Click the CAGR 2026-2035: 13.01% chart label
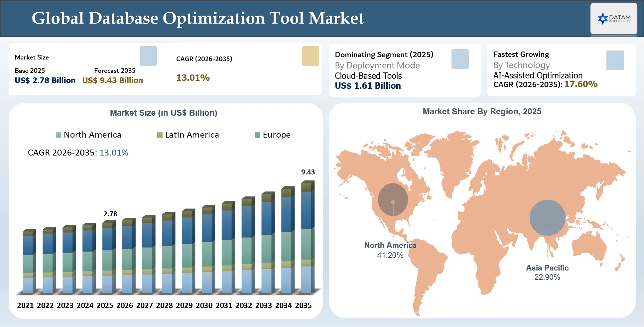Image resolution: width=644 pixels, height=327 pixels. click(x=78, y=153)
